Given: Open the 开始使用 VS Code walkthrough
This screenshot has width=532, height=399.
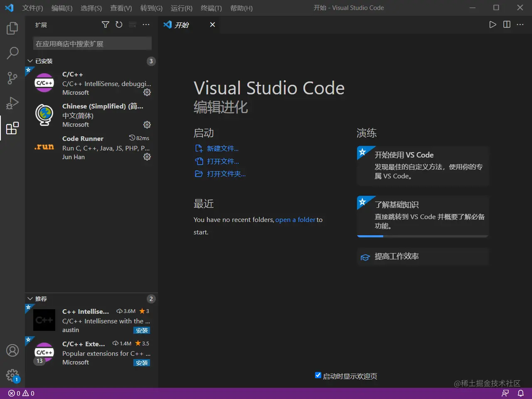Looking at the screenshot, I should coord(423,166).
